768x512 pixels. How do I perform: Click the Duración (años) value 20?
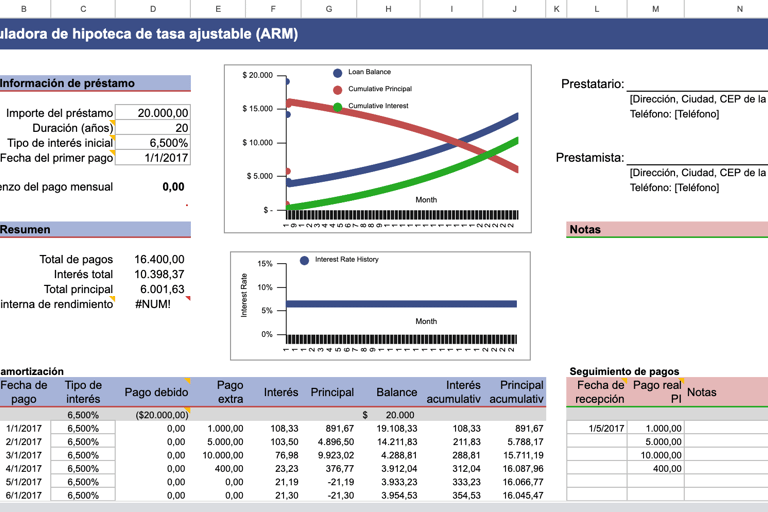153,128
